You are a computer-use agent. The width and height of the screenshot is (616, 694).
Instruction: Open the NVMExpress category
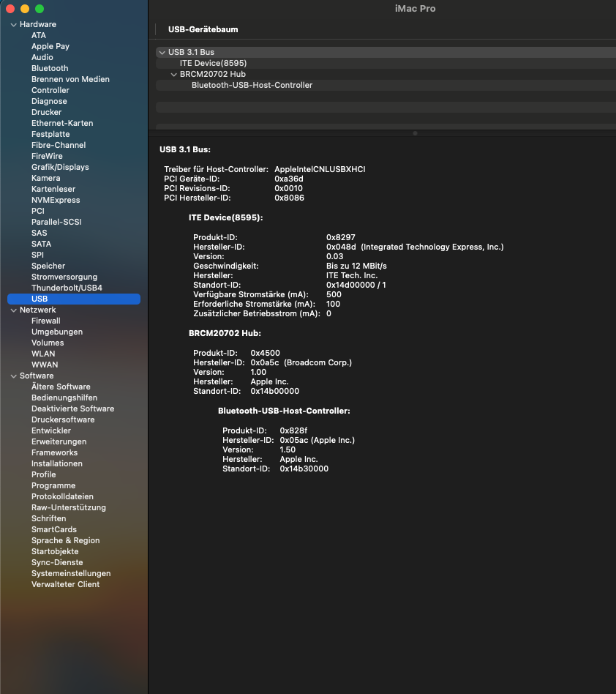click(x=56, y=200)
